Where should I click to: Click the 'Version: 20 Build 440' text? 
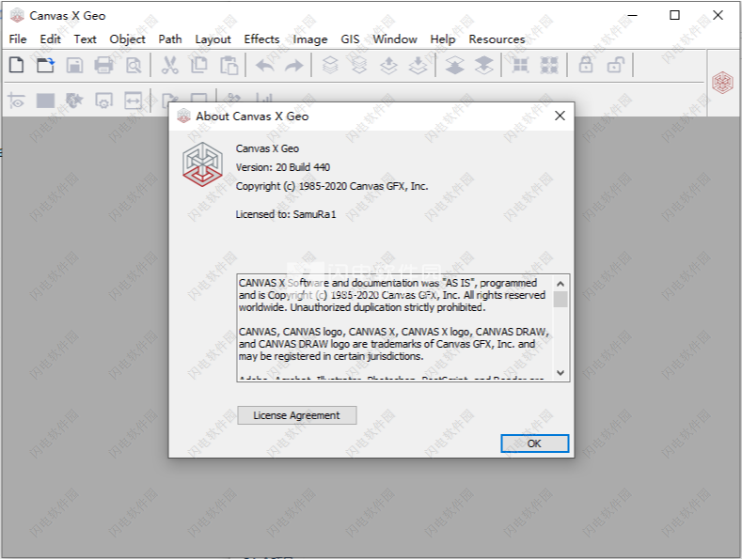(283, 167)
